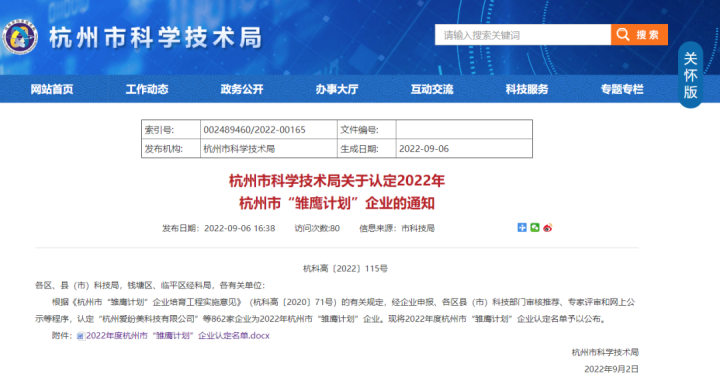720x381 pixels.
Task: Download the 2022年度杭州市雏鹰计划企业认定名单.docx attachment
Action: pos(178,336)
